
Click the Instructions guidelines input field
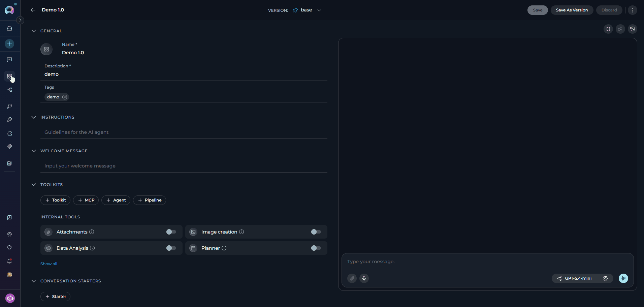point(184,132)
